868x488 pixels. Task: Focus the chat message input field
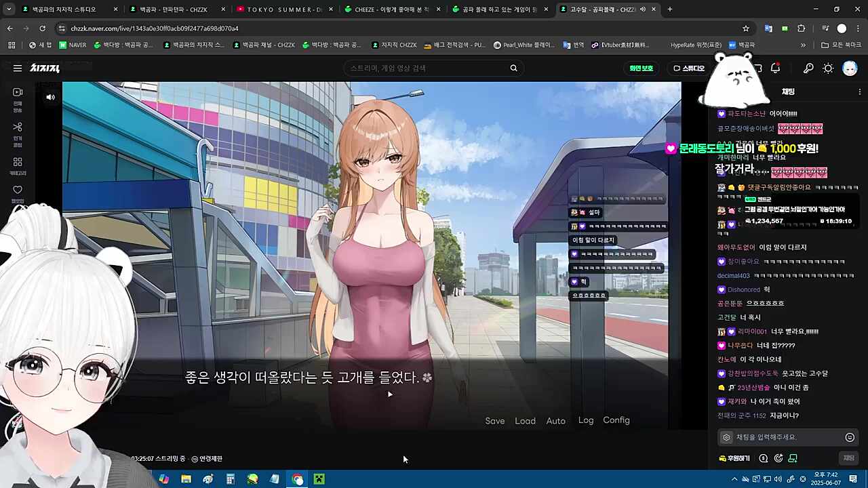787,437
